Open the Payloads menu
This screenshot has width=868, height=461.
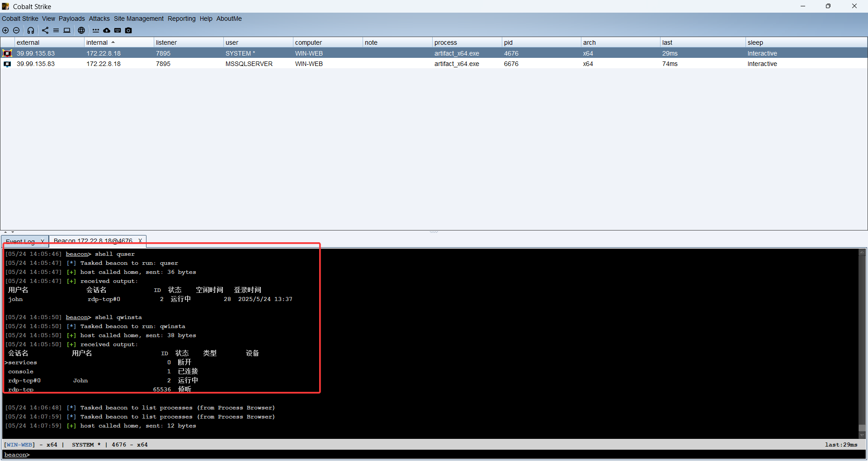[72, 19]
